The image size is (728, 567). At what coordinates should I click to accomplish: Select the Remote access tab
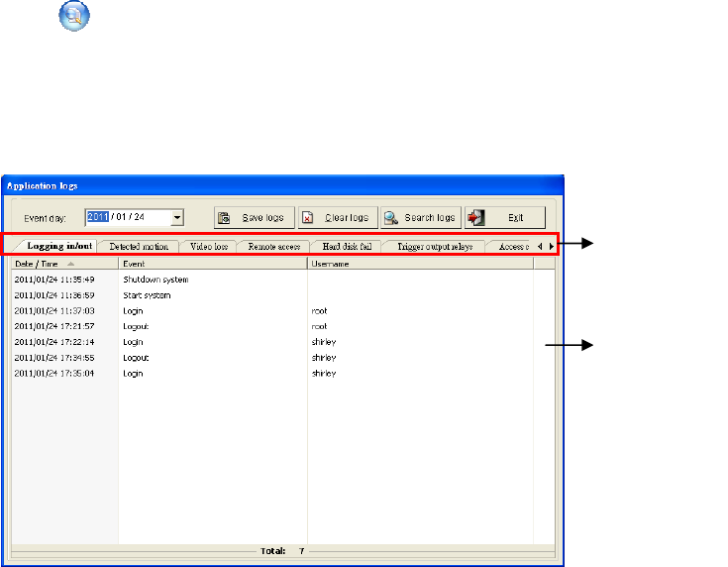click(273, 246)
